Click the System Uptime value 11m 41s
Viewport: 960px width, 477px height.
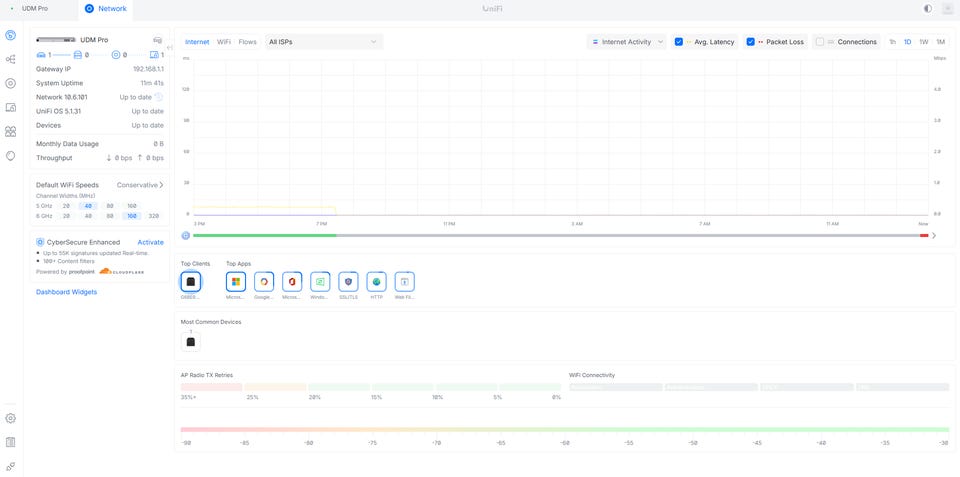click(152, 83)
